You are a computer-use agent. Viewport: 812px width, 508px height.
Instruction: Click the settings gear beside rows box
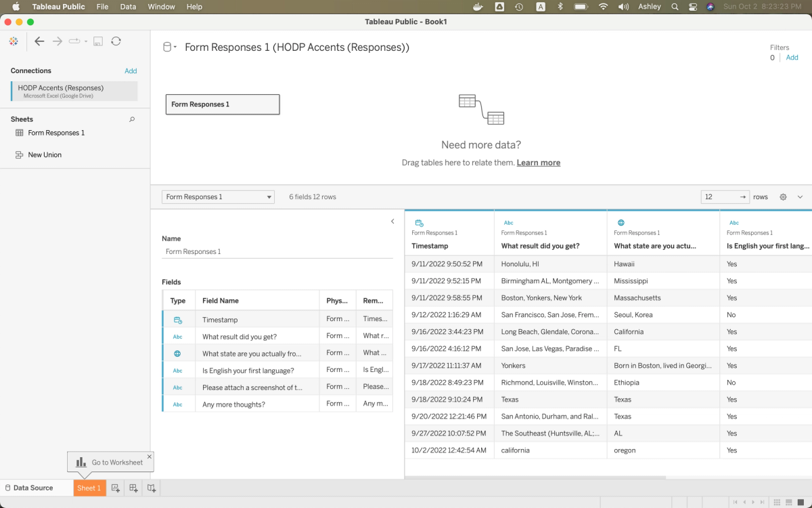click(783, 197)
